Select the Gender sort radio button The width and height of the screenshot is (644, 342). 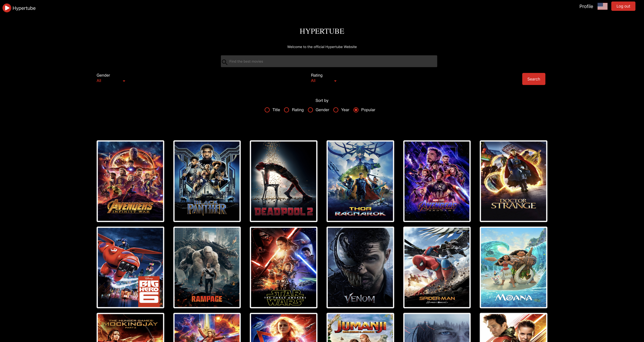(x=310, y=110)
